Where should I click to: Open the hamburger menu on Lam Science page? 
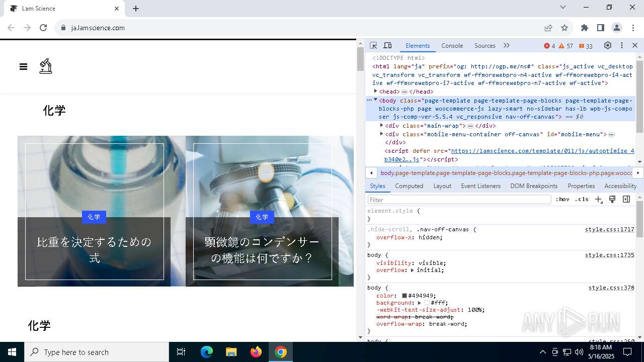[x=23, y=66]
